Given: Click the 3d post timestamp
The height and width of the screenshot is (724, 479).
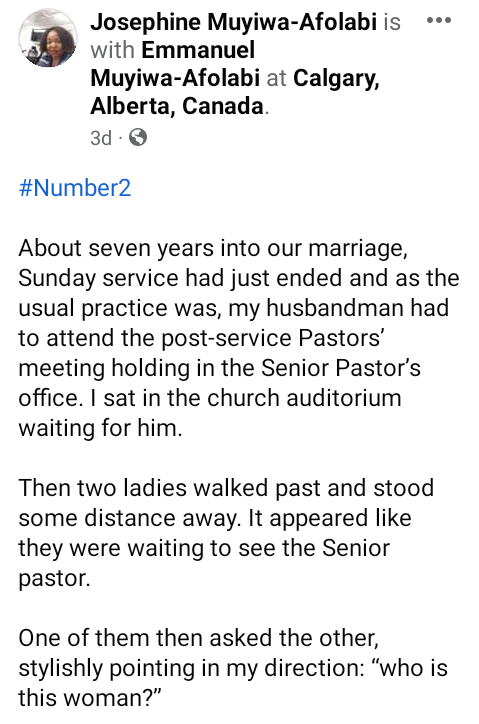Looking at the screenshot, I should [101, 138].
